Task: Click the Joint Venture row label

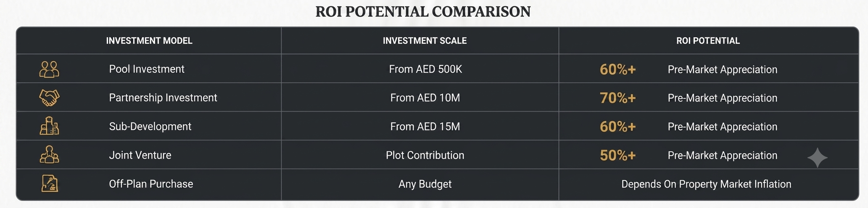Action: tap(140, 155)
